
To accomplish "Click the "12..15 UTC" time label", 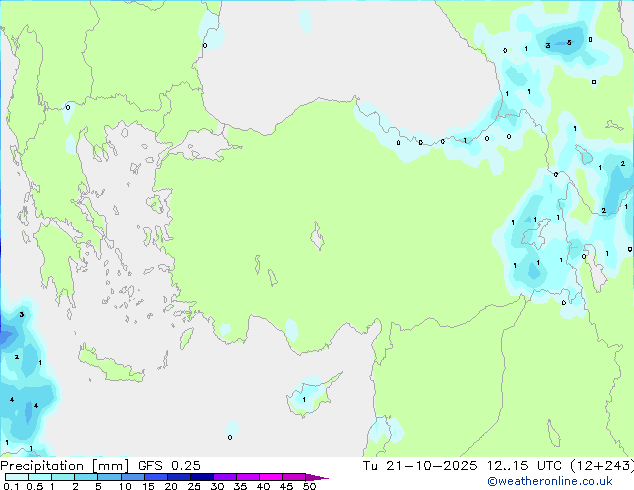I will pos(524,466).
